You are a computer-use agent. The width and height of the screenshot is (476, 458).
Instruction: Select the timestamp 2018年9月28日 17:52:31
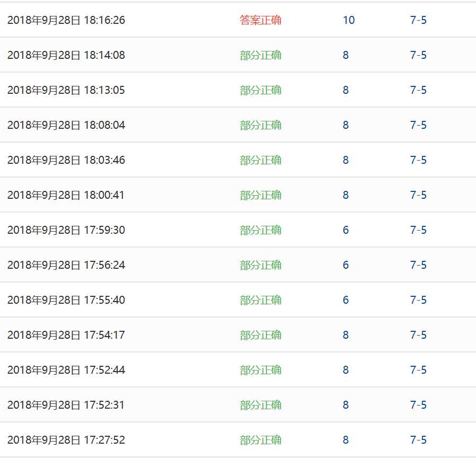tap(66, 405)
